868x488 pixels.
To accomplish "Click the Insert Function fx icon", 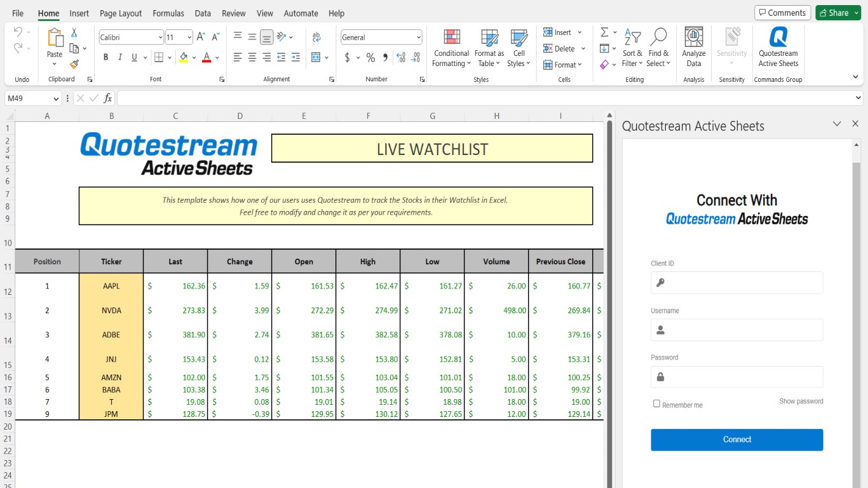I will [108, 98].
